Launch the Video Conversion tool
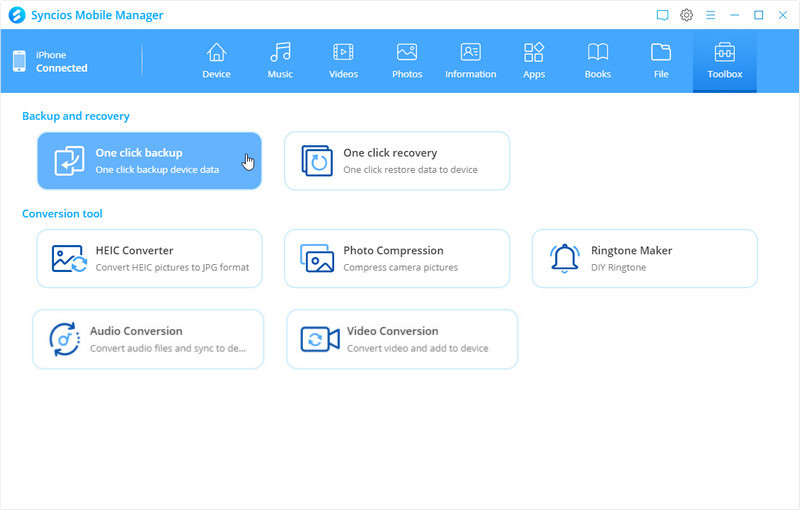This screenshot has height=510, width=800. (x=402, y=339)
